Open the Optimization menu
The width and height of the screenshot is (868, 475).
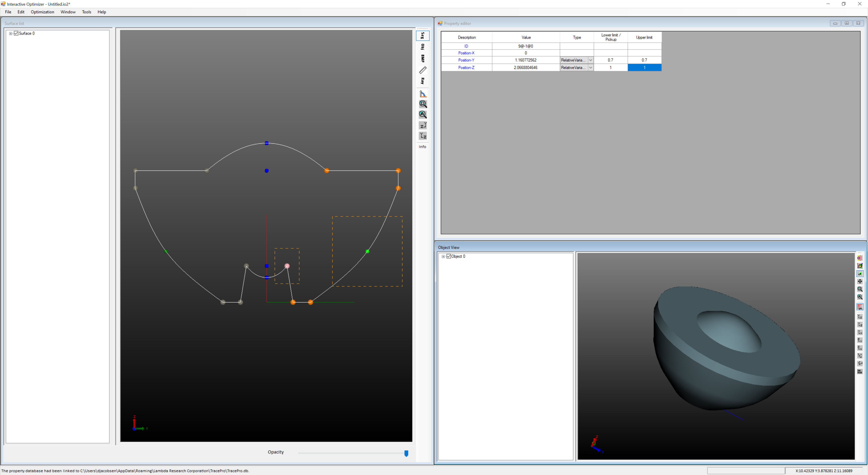[42, 12]
